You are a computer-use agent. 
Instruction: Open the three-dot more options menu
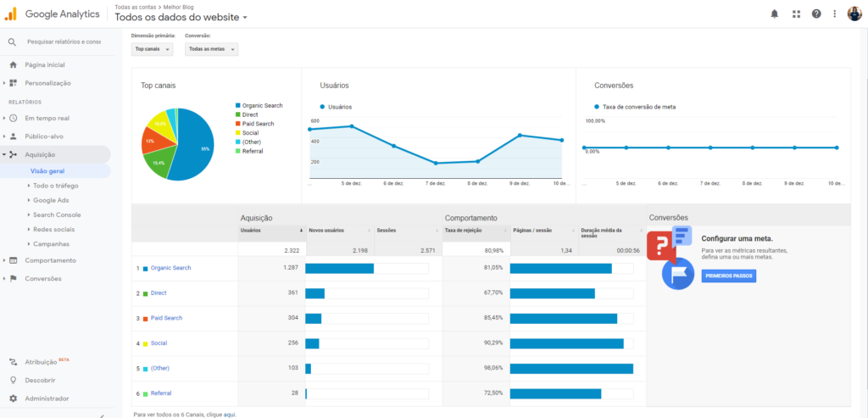[835, 14]
